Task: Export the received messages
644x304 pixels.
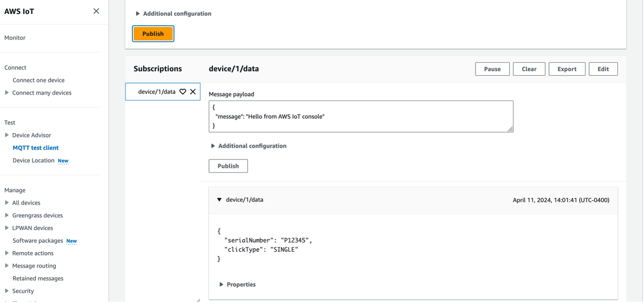Action: click(x=567, y=69)
